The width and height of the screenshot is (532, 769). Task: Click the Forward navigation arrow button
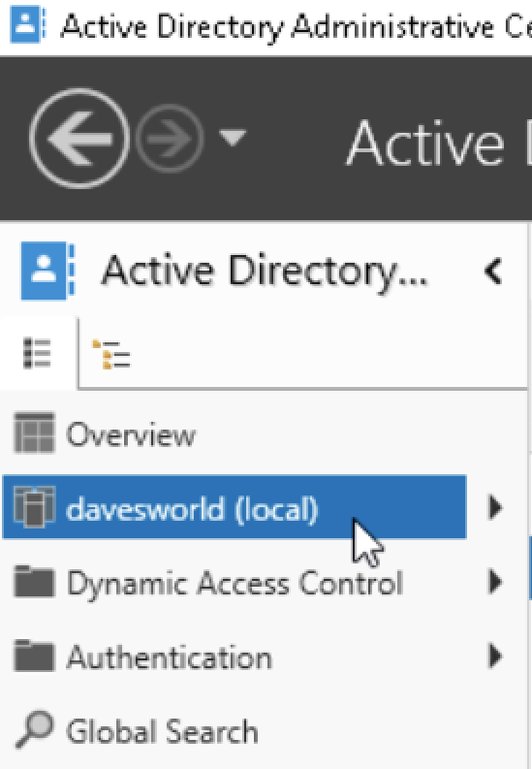coord(170,139)
